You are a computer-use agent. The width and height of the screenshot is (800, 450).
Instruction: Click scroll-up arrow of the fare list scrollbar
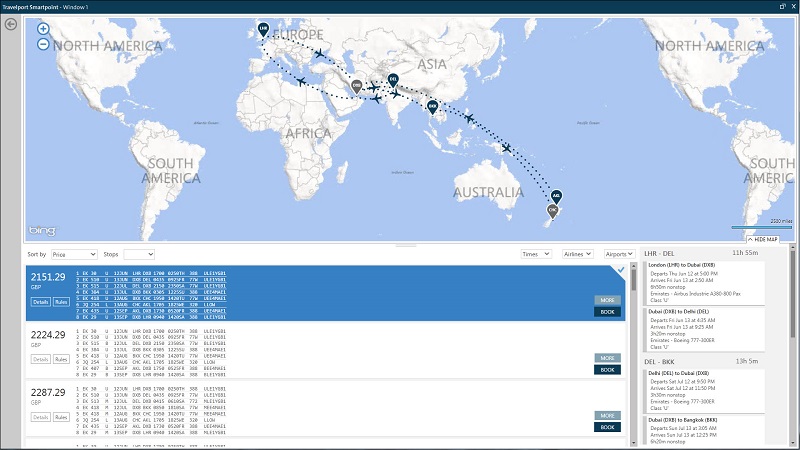[634, 266]
